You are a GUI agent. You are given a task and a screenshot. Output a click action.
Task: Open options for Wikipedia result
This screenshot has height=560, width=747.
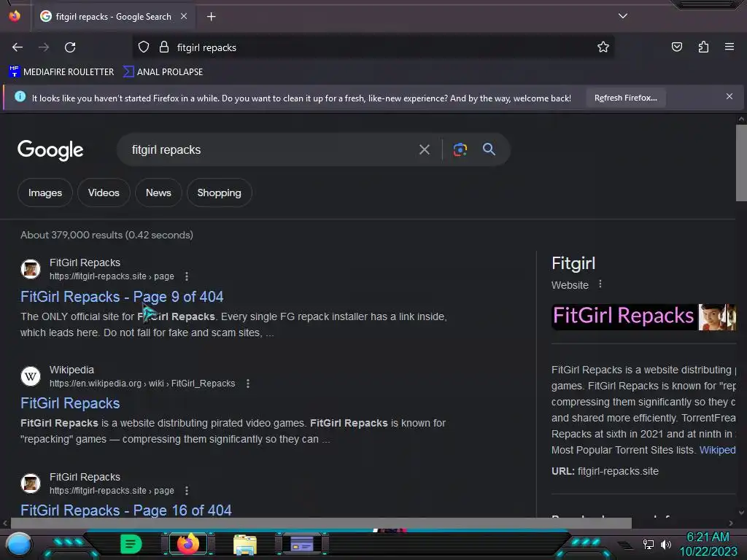click(248, 384)
